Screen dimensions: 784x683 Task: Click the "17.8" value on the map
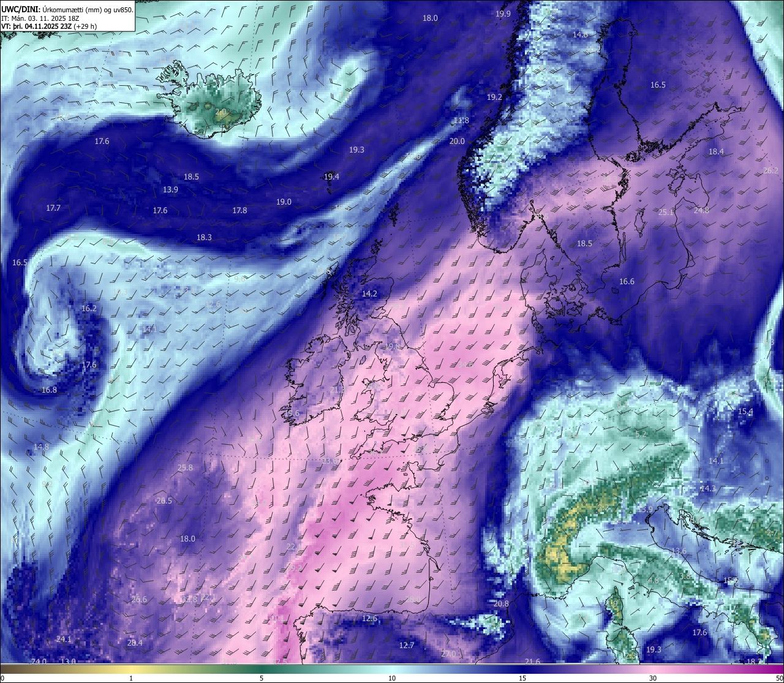coord(239,210)
